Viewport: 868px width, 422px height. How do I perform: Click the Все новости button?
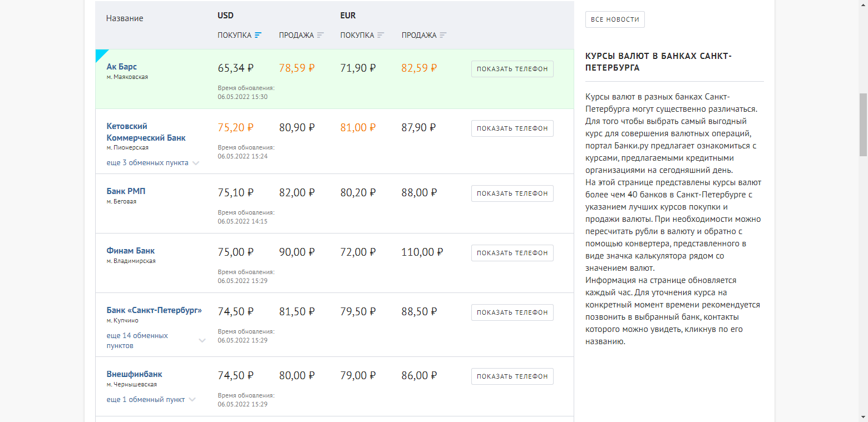tap(615, 19)
